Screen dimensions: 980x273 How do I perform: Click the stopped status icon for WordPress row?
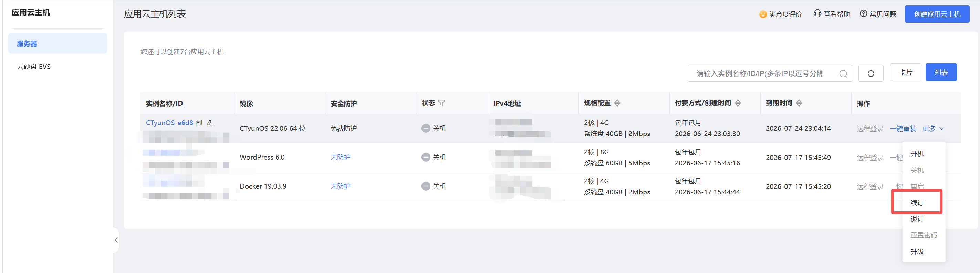tap(426, 157)
